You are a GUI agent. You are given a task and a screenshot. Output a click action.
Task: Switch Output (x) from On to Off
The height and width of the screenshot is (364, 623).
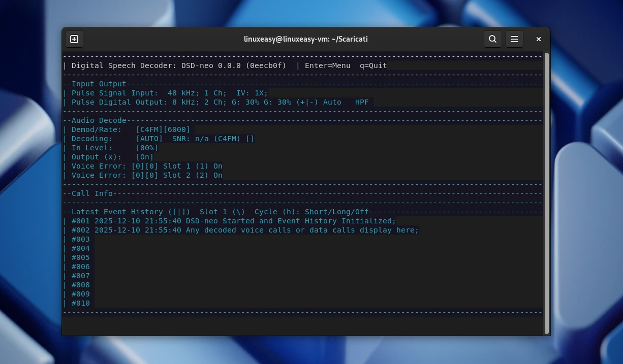(145, 157)
